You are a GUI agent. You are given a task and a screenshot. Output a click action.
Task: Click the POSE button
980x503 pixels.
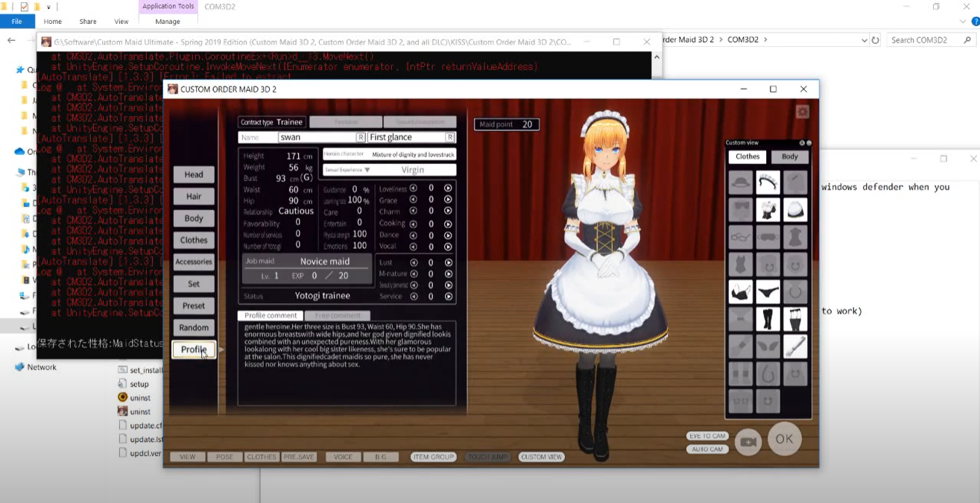click(x=225, y=457)
